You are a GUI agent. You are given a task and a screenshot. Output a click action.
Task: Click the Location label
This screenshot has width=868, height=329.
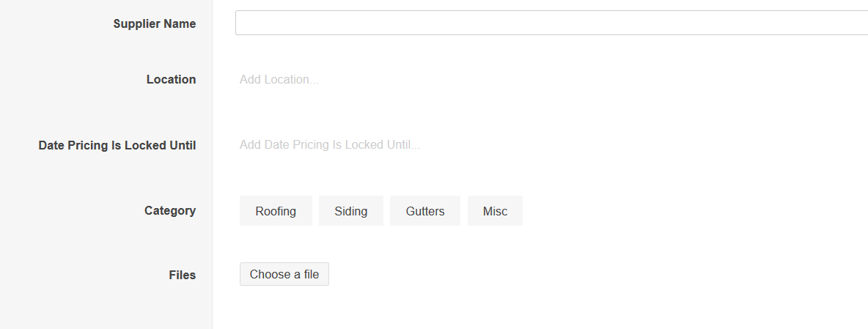click(171, 79)
